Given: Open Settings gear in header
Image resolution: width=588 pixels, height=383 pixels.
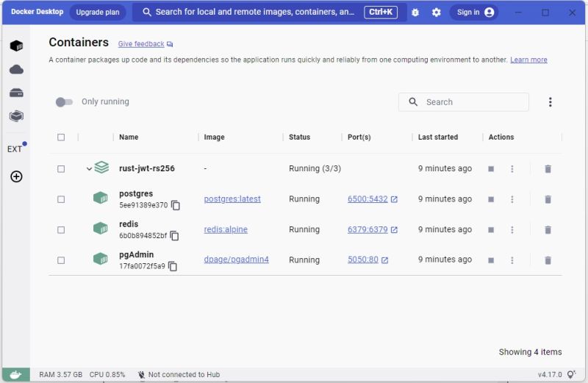Looking at the screenshot, I should coord(436,12).
